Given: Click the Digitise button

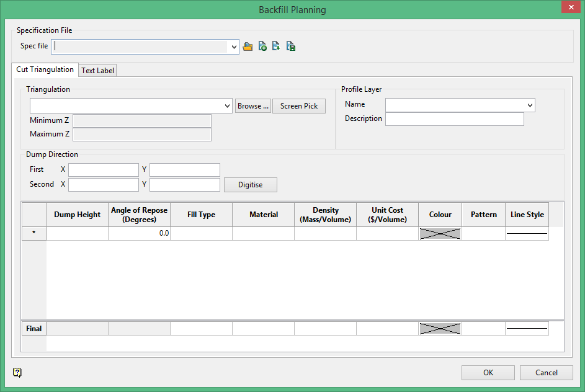Looking at the screenshot, I should click(250, 185).
